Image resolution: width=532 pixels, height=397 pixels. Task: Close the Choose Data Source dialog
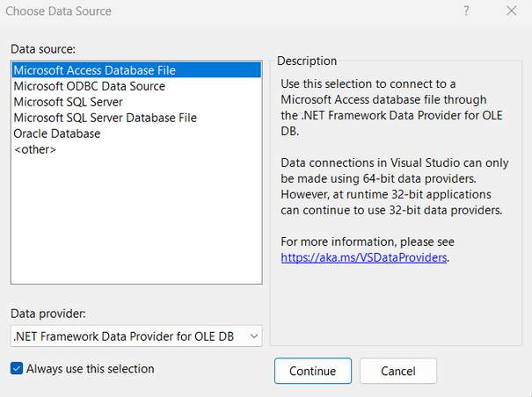(511, 11)
